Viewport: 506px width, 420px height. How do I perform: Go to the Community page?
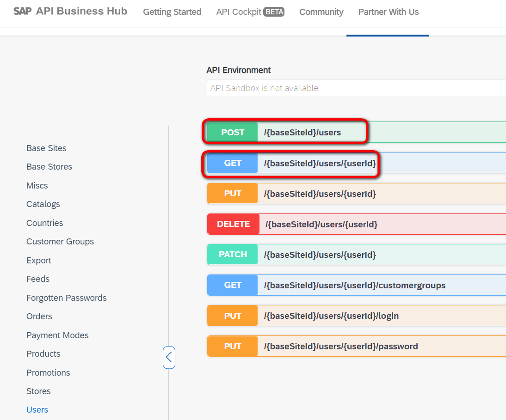coord(321,12)
